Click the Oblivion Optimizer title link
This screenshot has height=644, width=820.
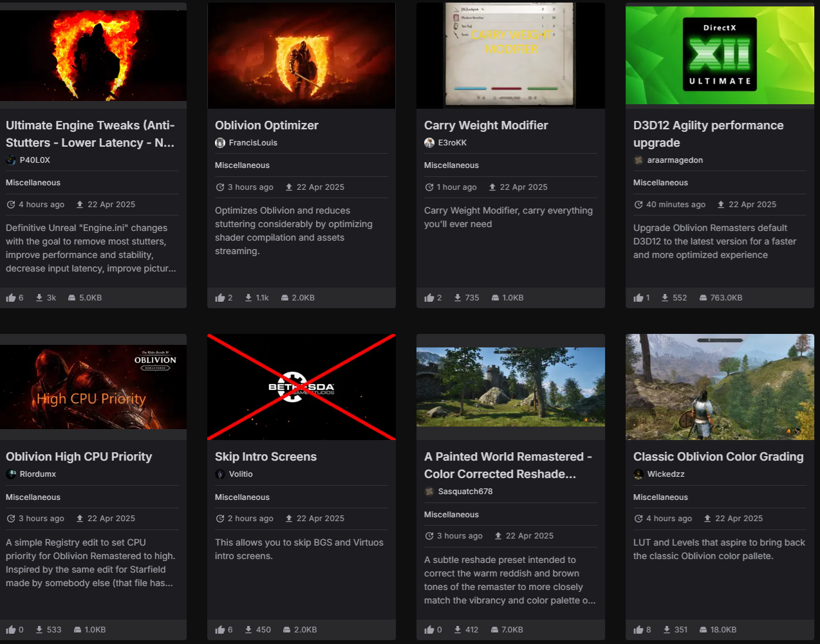(266, 125)
